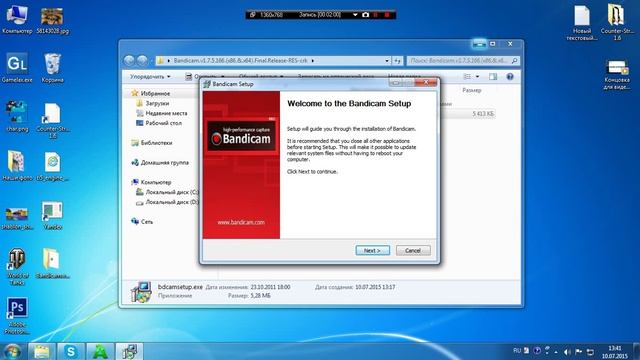Click RU language indicator in tray
The image size is (640, 360).
[x=517, y=351]
